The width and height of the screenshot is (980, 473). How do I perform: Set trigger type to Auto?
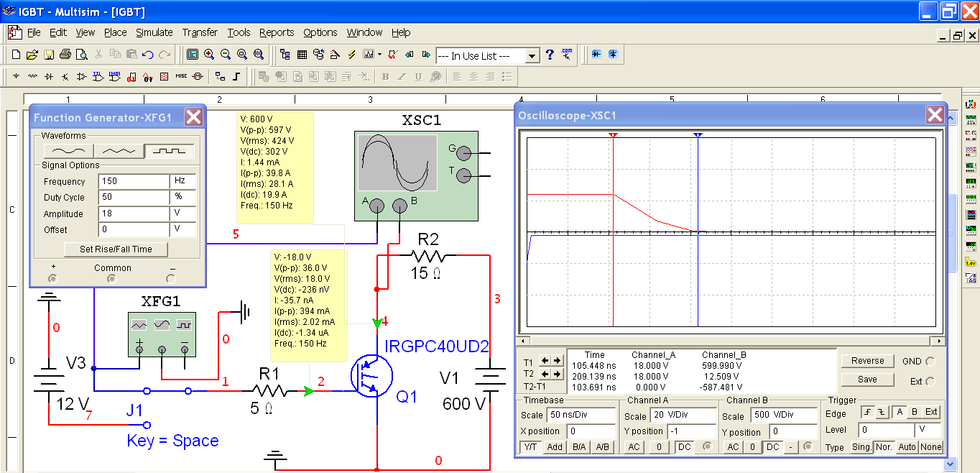tap(907, 447)
